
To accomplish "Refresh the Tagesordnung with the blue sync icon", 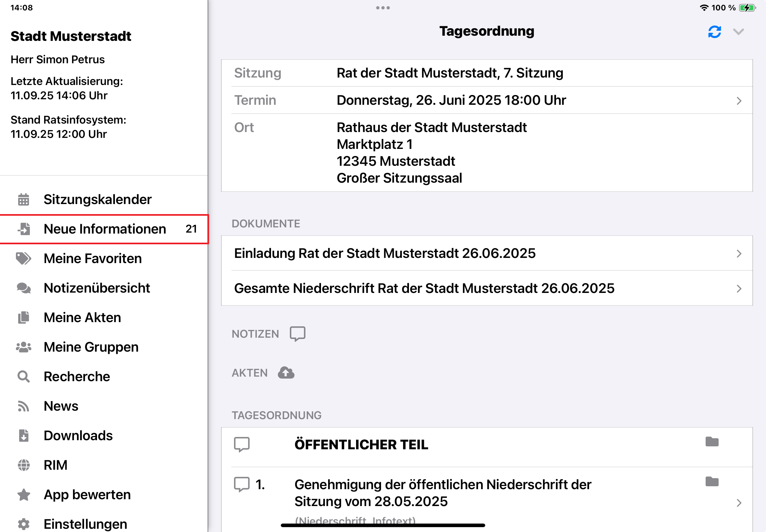I will coord(714,31).
